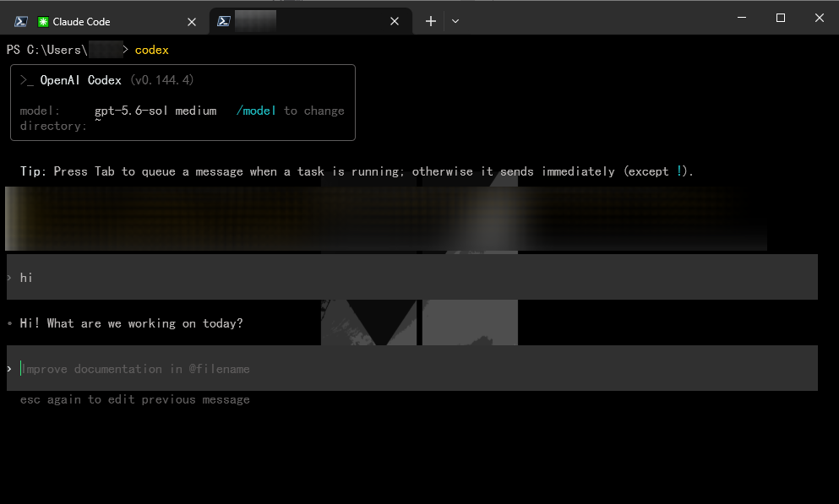Expand the new tab profile dropdown
Image resolution: width=839 pixels, height=504 pixels.
coord(455,21)
